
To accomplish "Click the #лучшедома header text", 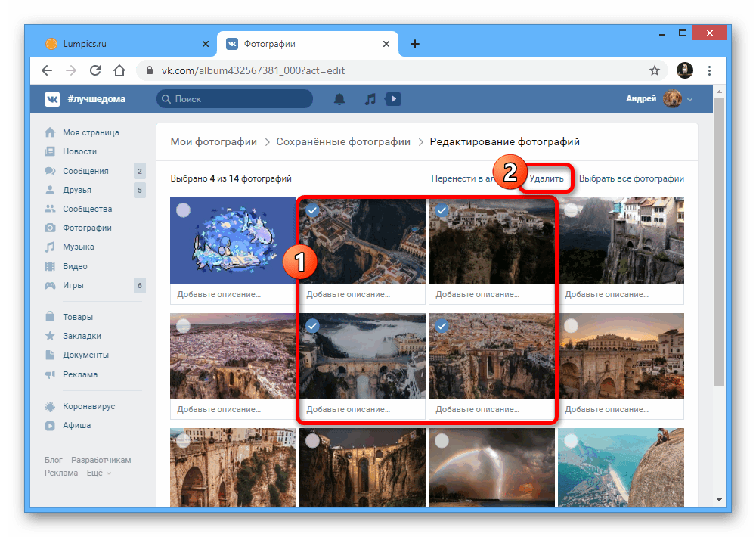I will (x=97, y=99).
